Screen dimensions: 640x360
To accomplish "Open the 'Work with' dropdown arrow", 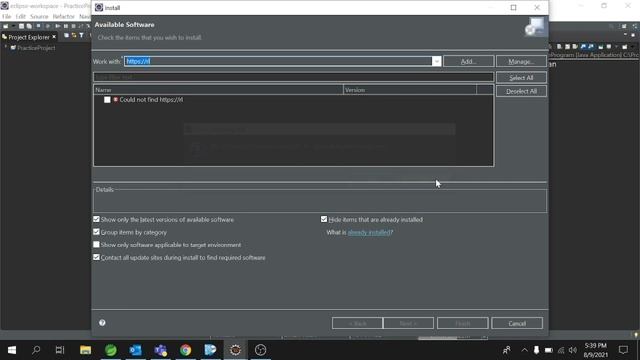I will tap(436, 61).
